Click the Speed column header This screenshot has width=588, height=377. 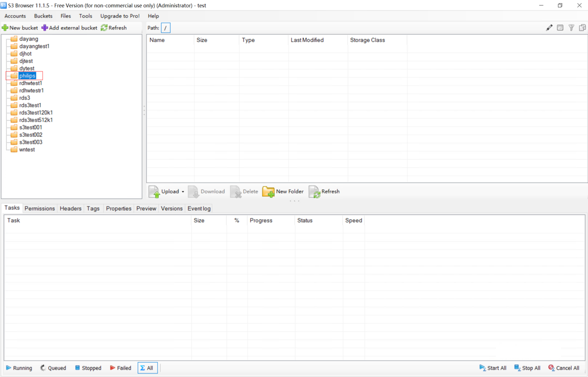(354, 220)
